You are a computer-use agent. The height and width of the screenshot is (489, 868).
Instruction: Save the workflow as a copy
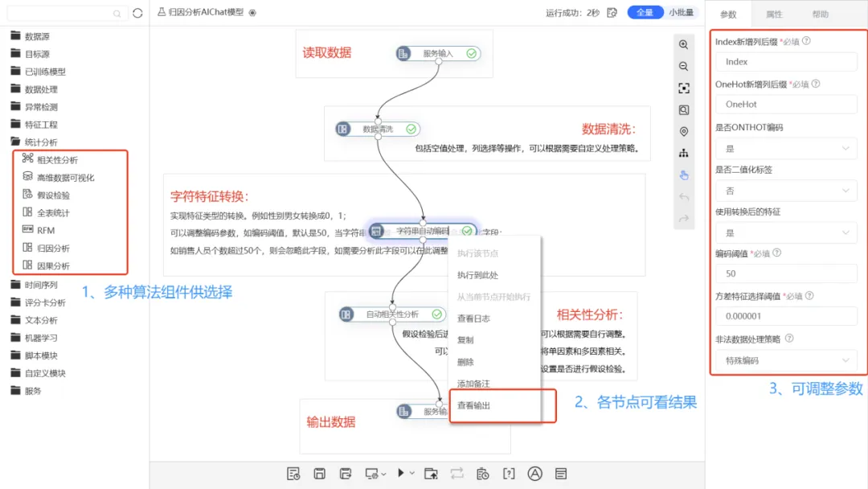coord(346,474)
